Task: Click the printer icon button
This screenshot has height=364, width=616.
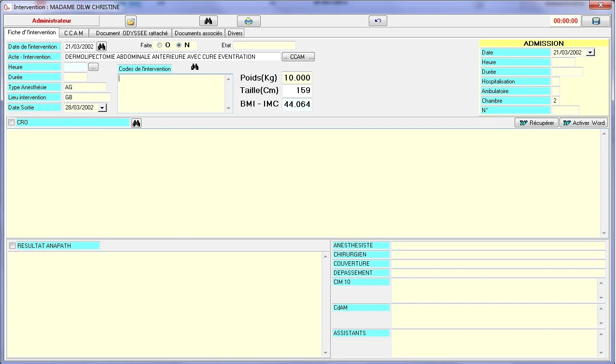Action: [x=249, y=21]
